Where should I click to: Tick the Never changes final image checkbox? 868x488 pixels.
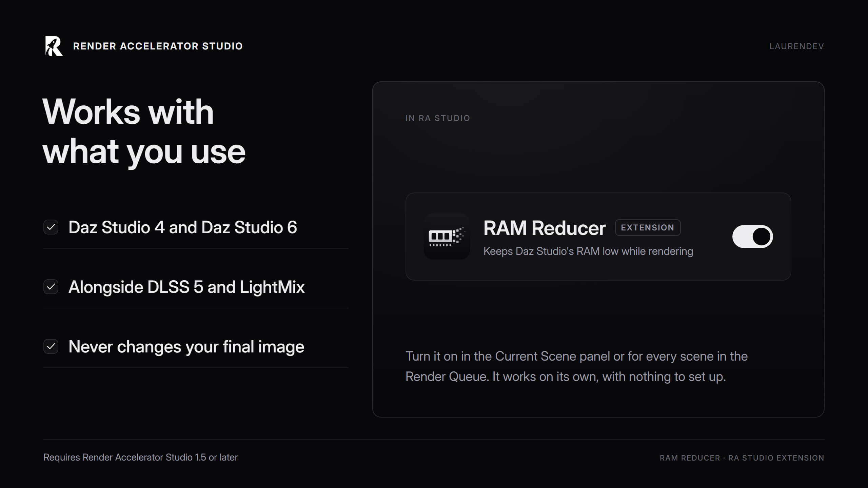coord(51,346)
